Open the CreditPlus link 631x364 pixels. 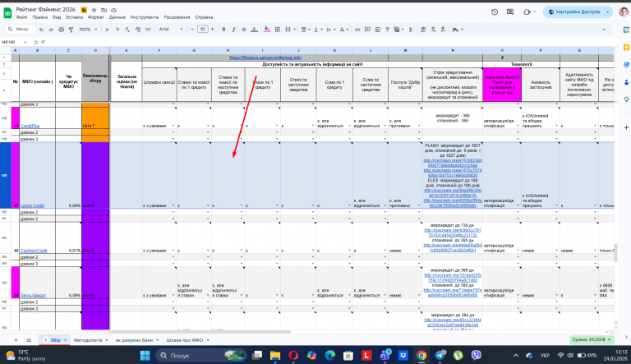pos(30,126)
